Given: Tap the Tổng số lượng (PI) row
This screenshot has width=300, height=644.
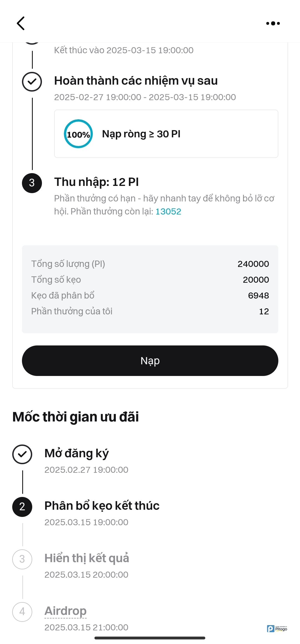Looking at the screenshot, I should 150,264.
